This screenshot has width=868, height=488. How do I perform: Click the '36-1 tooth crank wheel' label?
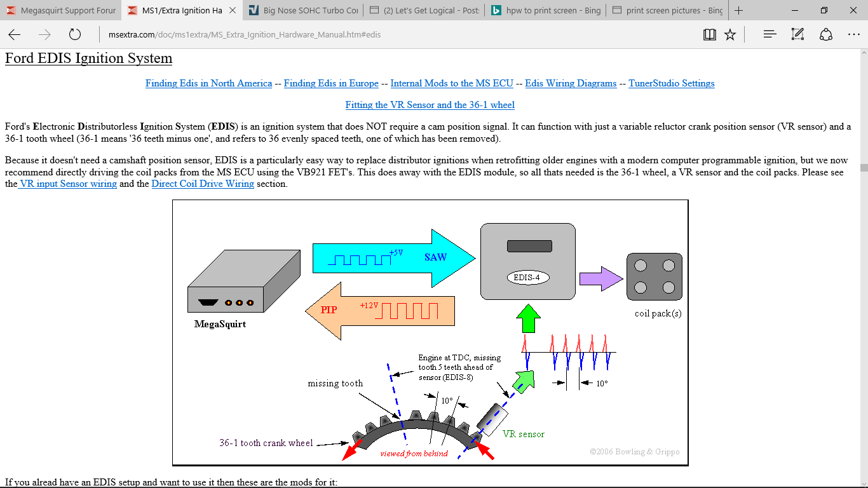click(x=266, y=443)
